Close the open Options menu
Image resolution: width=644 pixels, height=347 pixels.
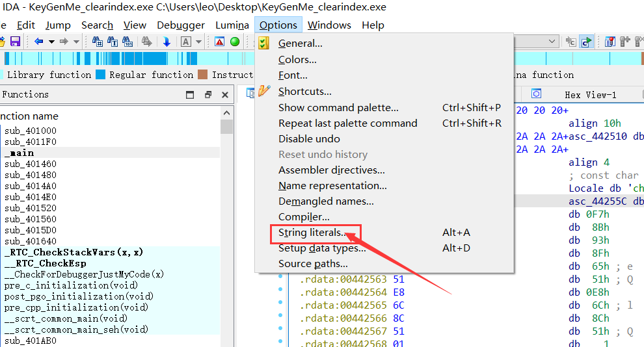pos(278,25)
